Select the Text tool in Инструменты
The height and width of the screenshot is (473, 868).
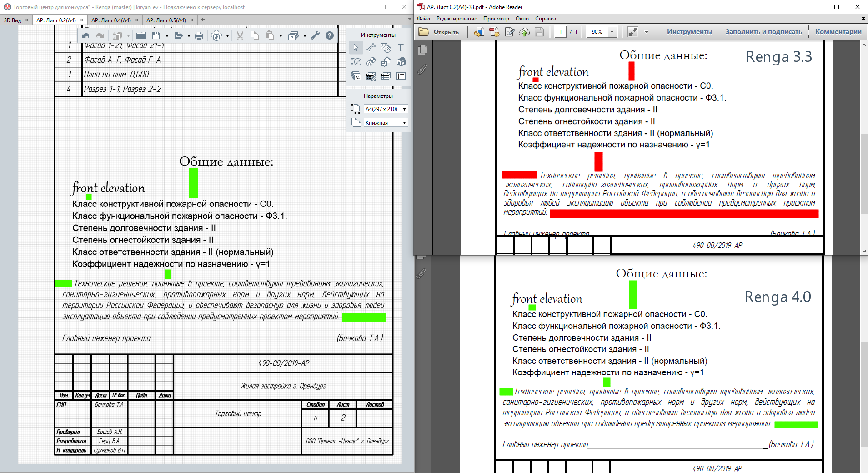[401, 48]
